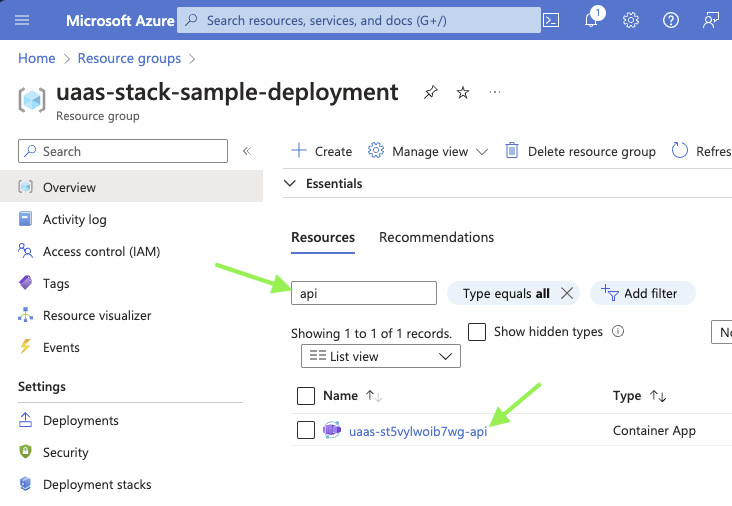Screen dimensions: 732x506
Task: Collapse the left sidebar menu
Action: point(247,151)
